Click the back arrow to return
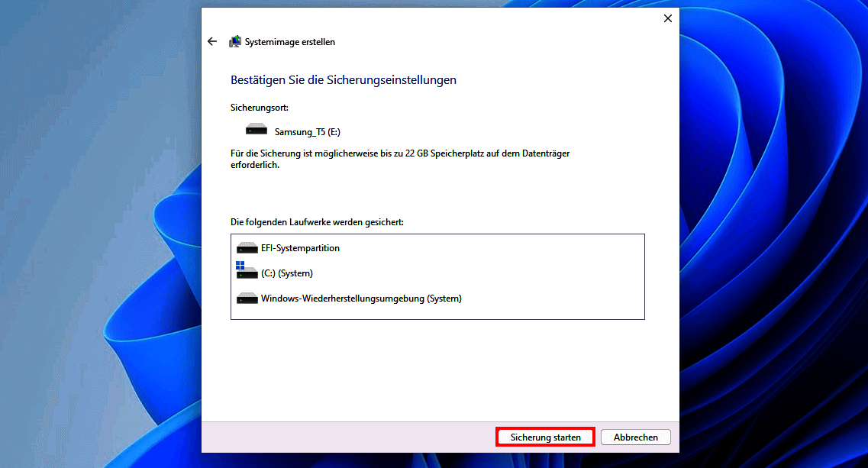 click(x=211, y=41)
